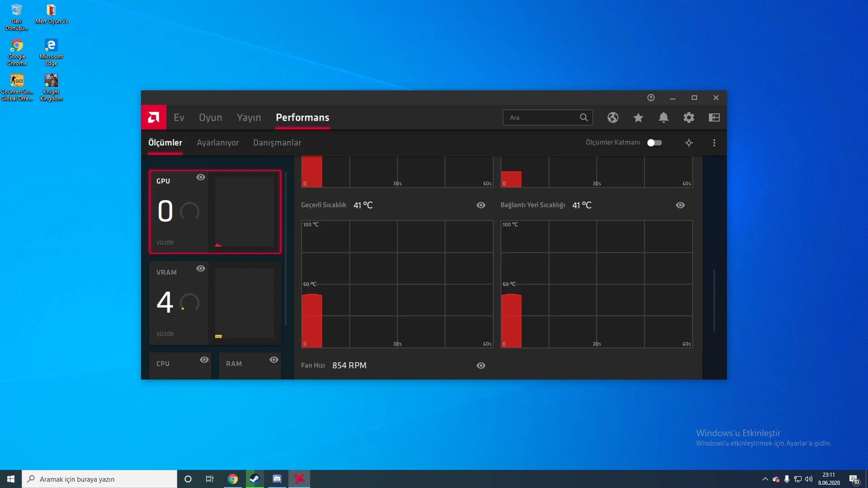This screenshot has height=488, width=868.
Task: Open the web browser globe icon
Action: [613, 117]
